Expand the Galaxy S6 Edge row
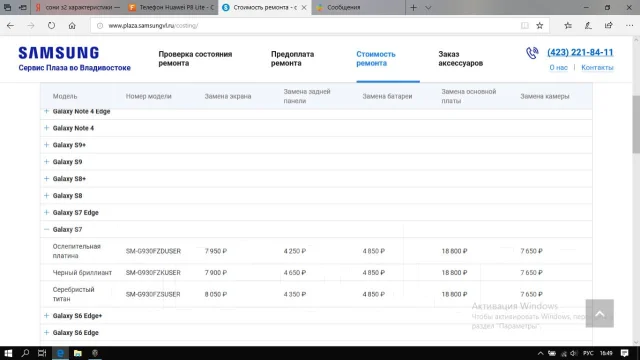The height and width of the screenshot is (360, 640). (47, 332)
